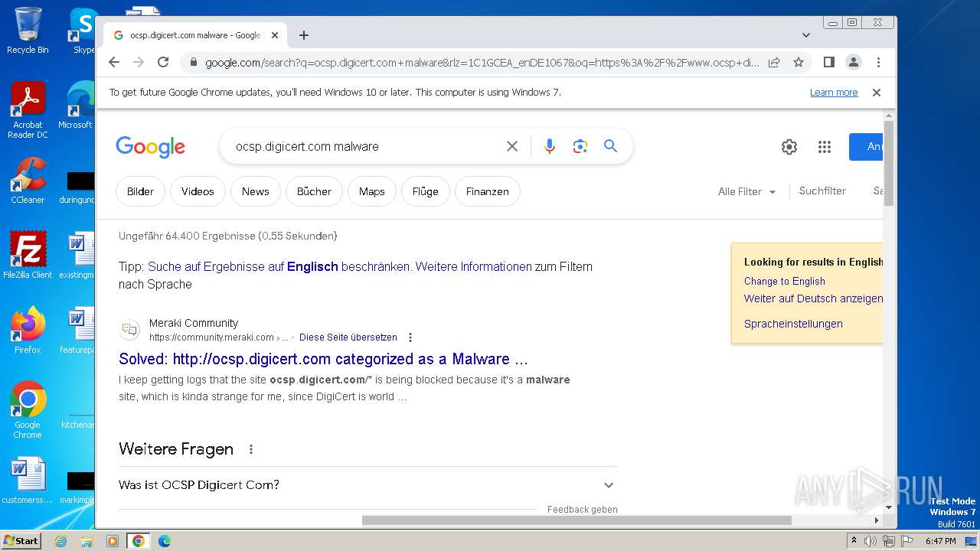
Task: Open the Recycle Bin desktop icon
Action: 28,31
